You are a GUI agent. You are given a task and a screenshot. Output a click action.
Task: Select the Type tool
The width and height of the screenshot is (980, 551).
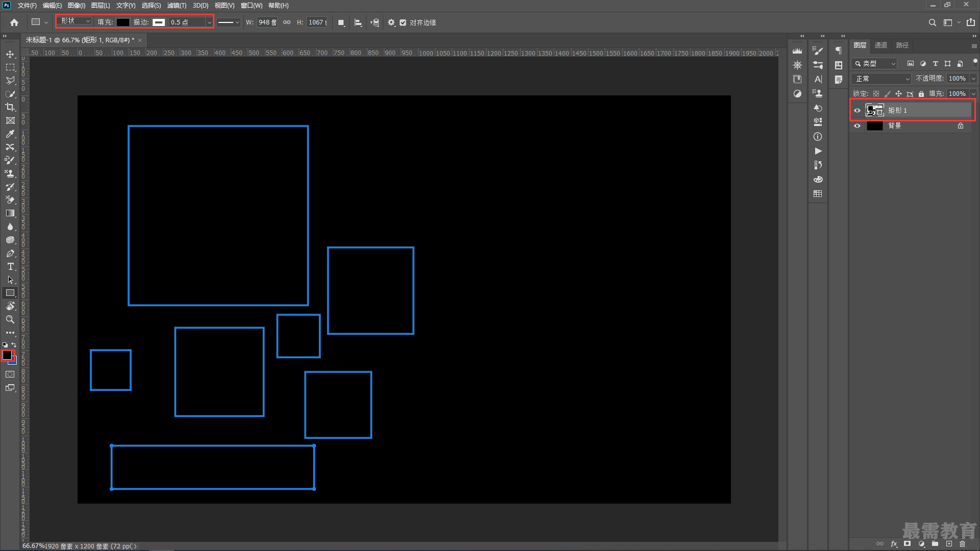click(x=10, y=266)
